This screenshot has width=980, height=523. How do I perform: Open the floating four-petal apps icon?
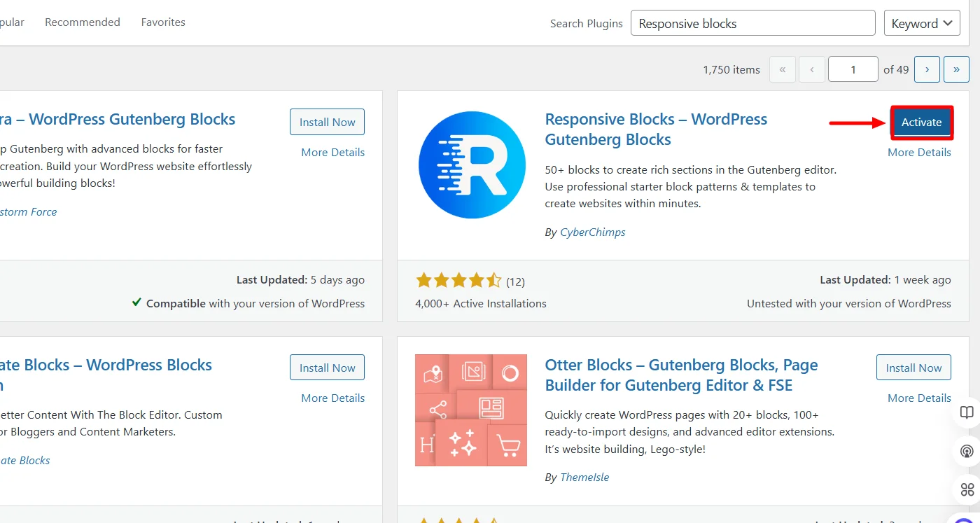pos(967,489)
